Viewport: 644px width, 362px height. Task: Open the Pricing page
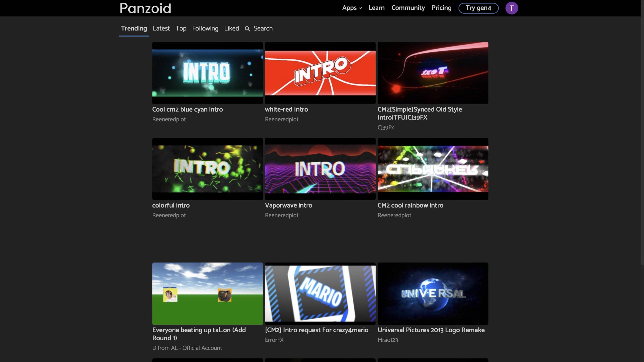[x=441, y=8]
